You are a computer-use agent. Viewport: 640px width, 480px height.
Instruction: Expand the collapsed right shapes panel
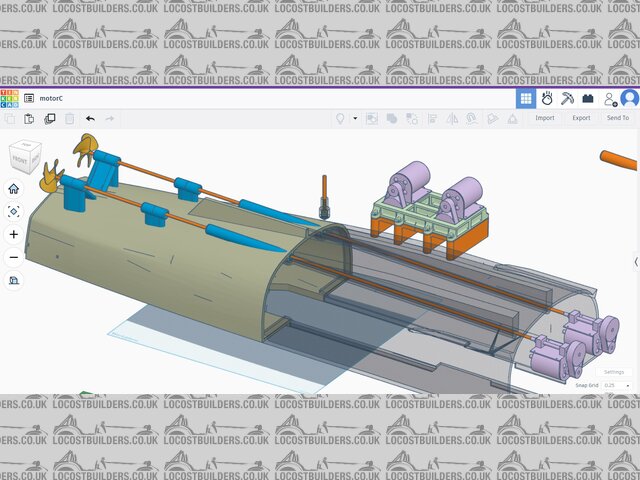(636, 261)
